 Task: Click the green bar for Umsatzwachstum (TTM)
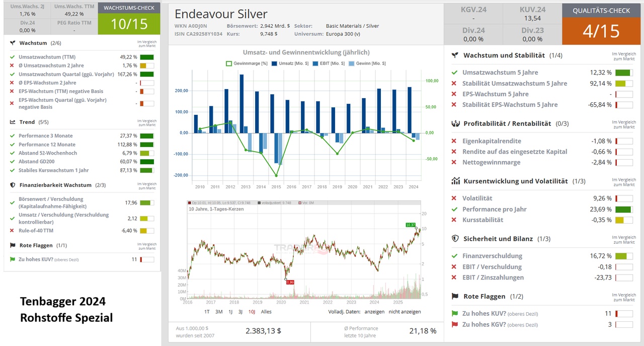click(147, 57)
